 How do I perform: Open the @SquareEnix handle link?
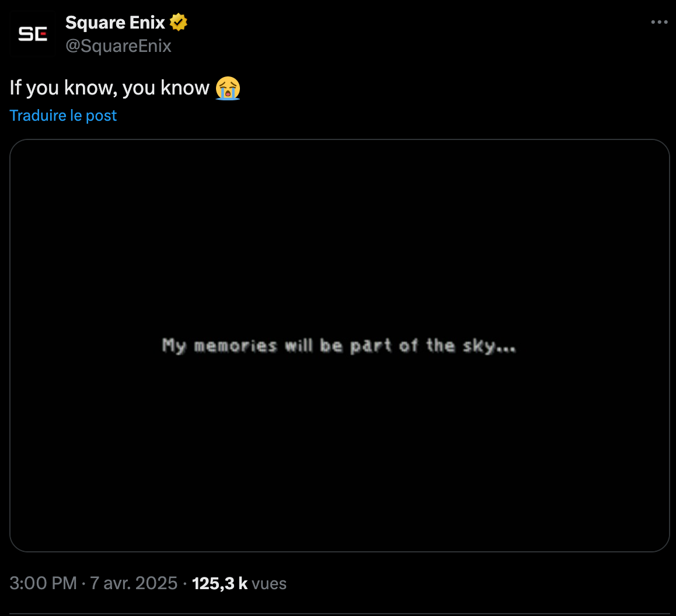point(118,45)
